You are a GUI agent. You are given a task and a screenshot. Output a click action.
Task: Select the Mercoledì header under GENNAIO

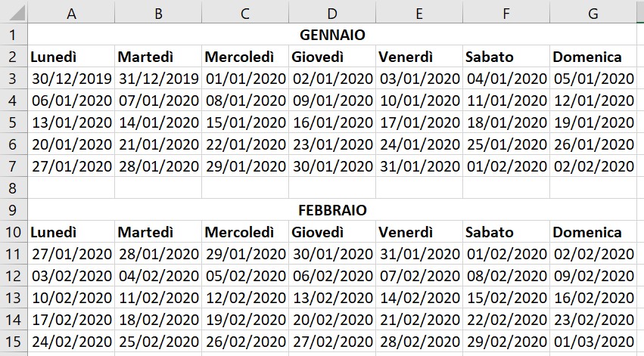pos(245,57)
